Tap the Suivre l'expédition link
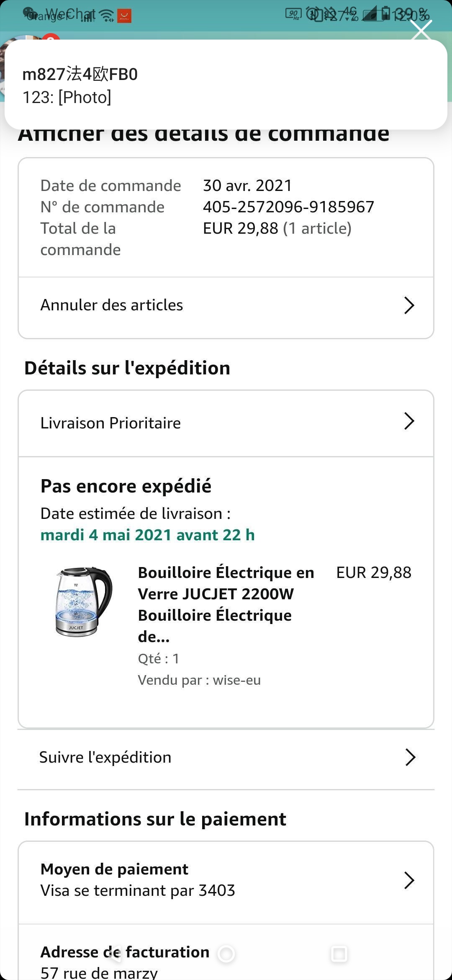The height and width of the screenshot is (980, 452). (x=105, y=757)
